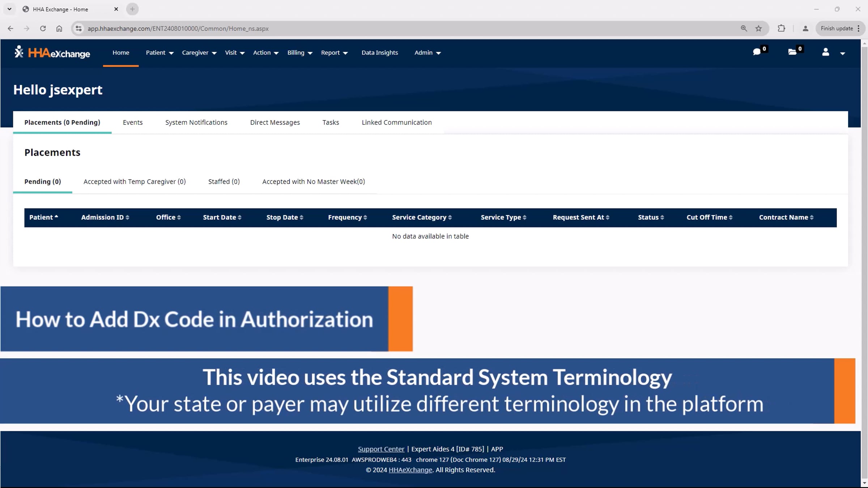Go back using the browser back arrow
The width and height of the screenshot is (868, 488).
[x=10, y=29]
